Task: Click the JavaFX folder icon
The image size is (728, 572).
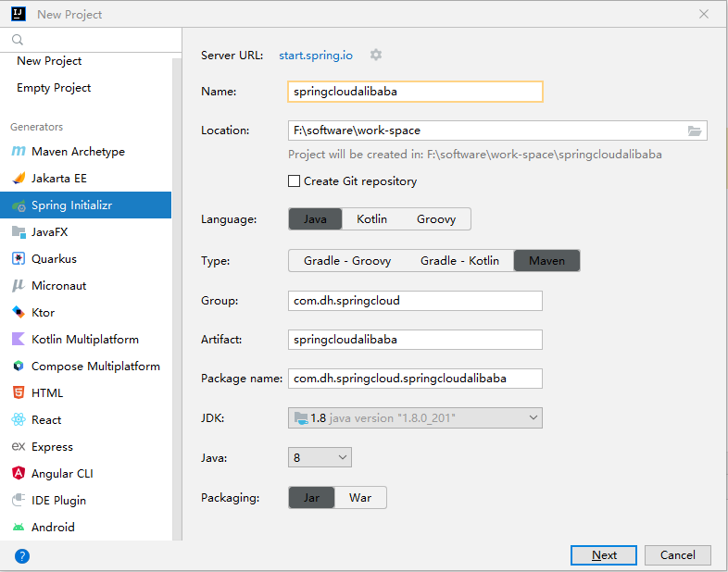Action: (19, 232)
